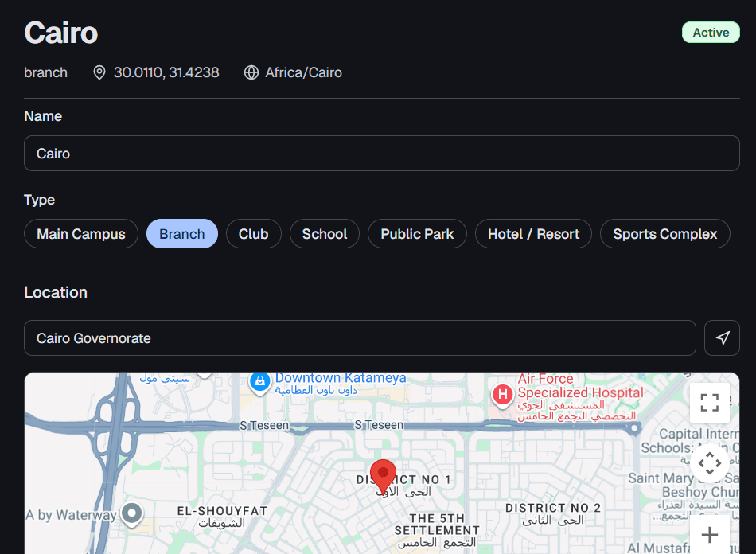The width and height of the screenshot is (756, 554).
Task: Choose School as location type
Action: pyautogui.click(x=325, y=234)
